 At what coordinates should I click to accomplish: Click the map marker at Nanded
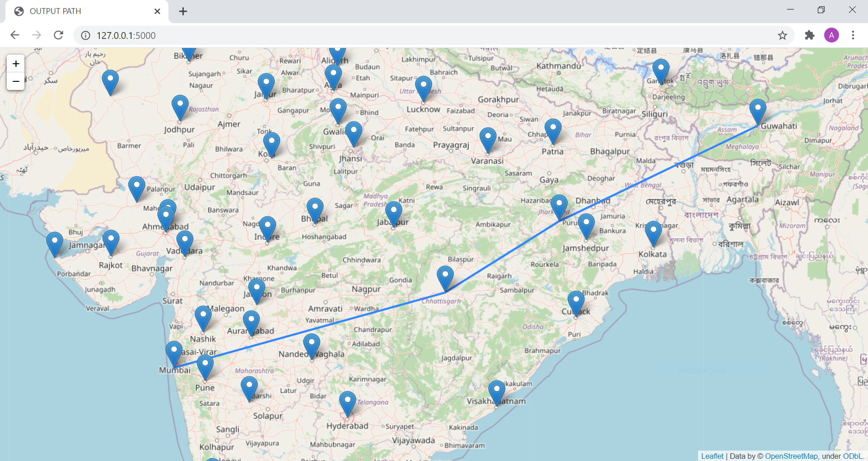[311, 347]
